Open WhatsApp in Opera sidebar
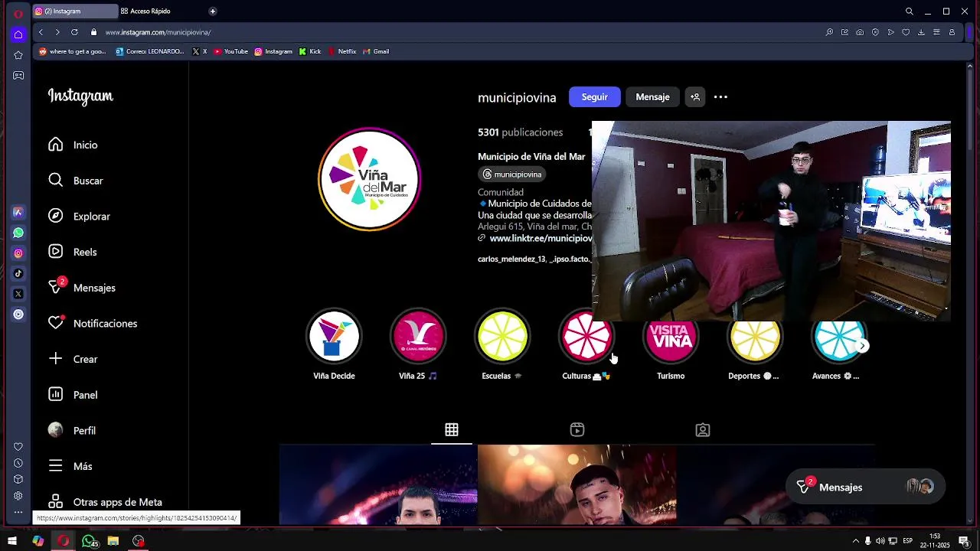The image size is (980, 551). (18, 233)
